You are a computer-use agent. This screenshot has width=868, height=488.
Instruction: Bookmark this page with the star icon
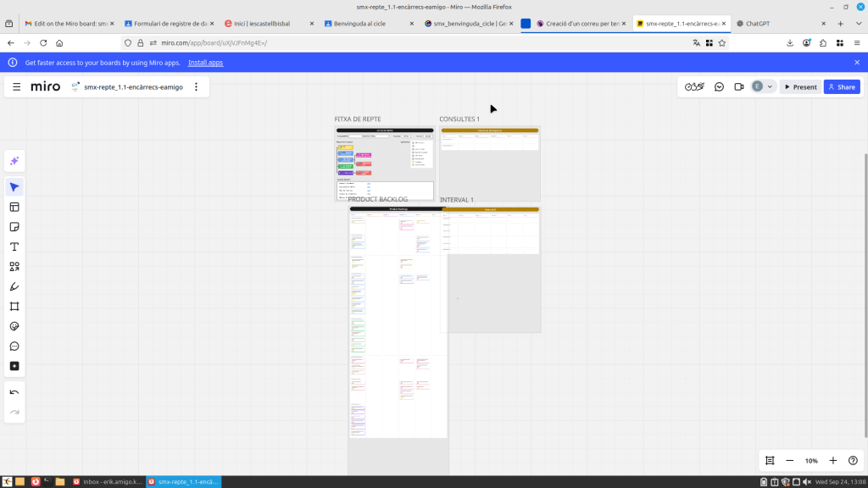722,42
